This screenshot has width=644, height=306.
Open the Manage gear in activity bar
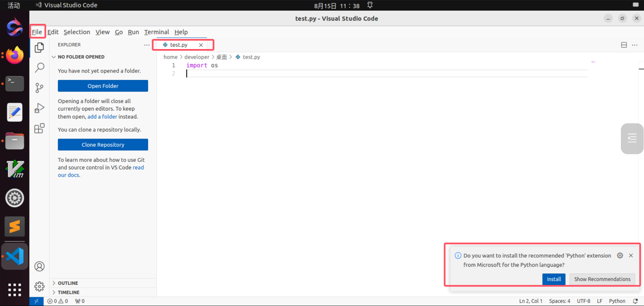tap(39, 287)
